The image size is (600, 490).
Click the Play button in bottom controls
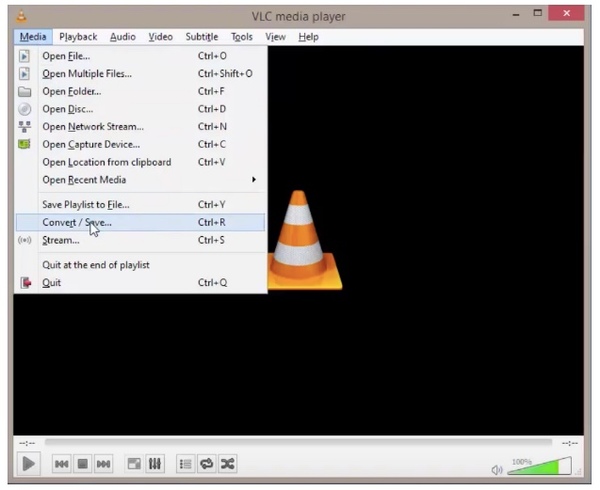click(x=29, y=464)
